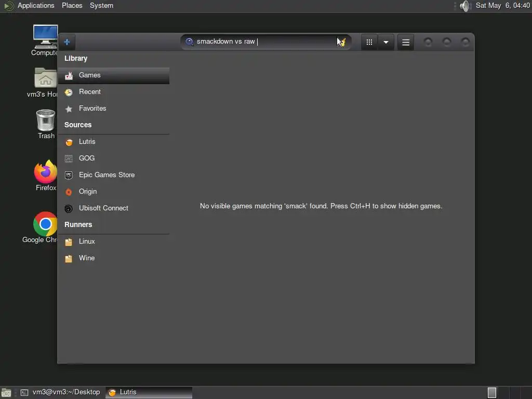Select Games in Library
The width and height of the screenshot is (532, 399).
tap(114, 75)
